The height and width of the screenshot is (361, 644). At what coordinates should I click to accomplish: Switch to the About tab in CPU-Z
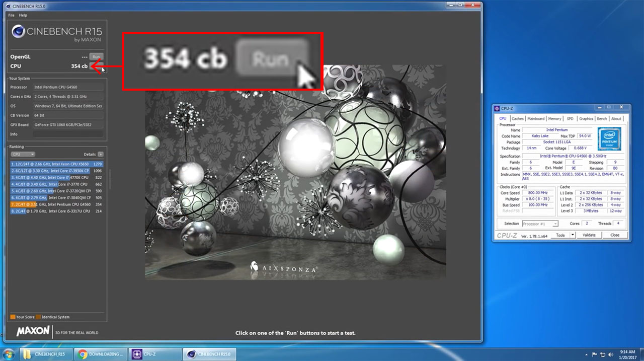[x=616, y=119]
